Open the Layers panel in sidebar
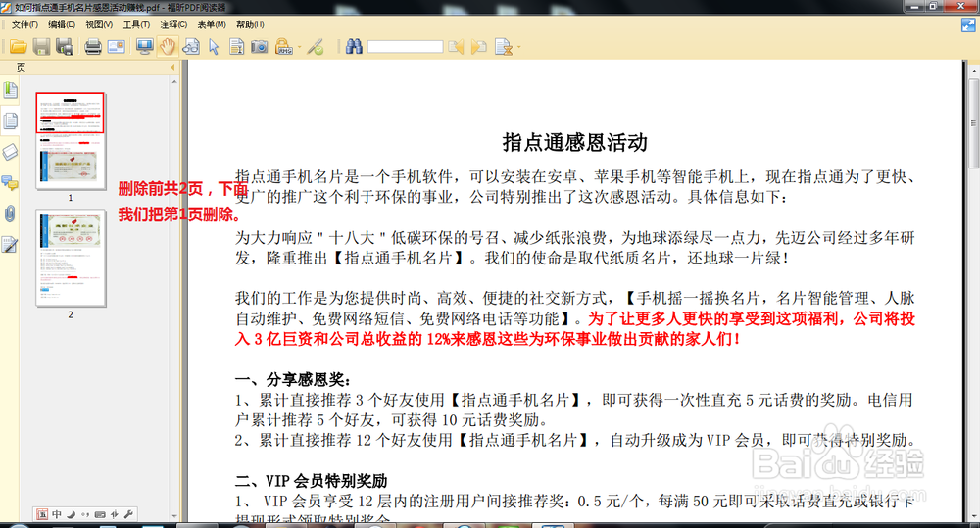The width and height of the screenshot is (980, 528). click(x=10, y=152)
